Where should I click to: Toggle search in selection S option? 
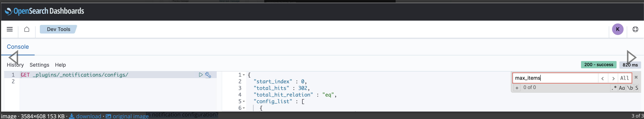point(637,88)
